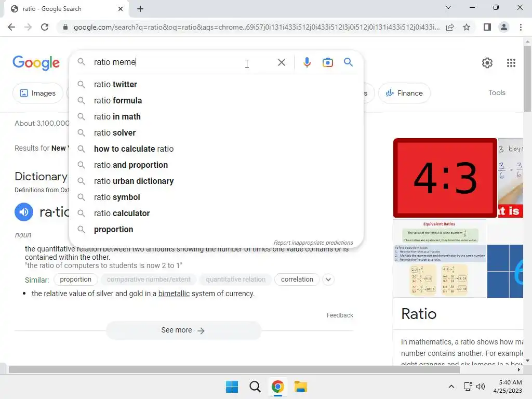Play pronunciation with the speaker icon

24,212
